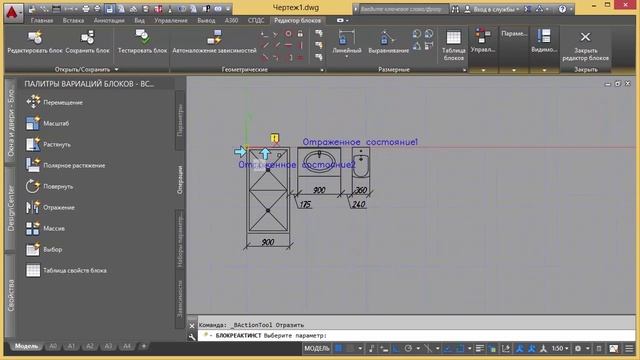Click the Редактировать блок icon
The height and width of the screenshot is (360, 640).
pyautogui.click(x=35, y=38)
